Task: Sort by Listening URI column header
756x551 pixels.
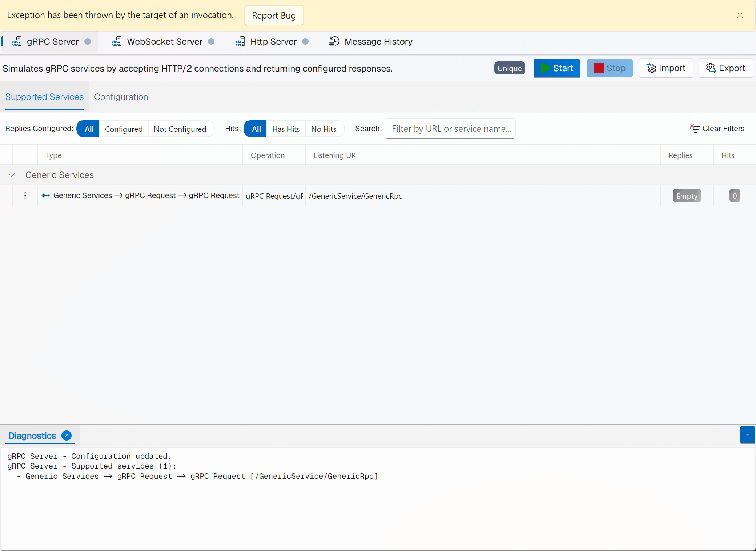Action: click(483, 155)
